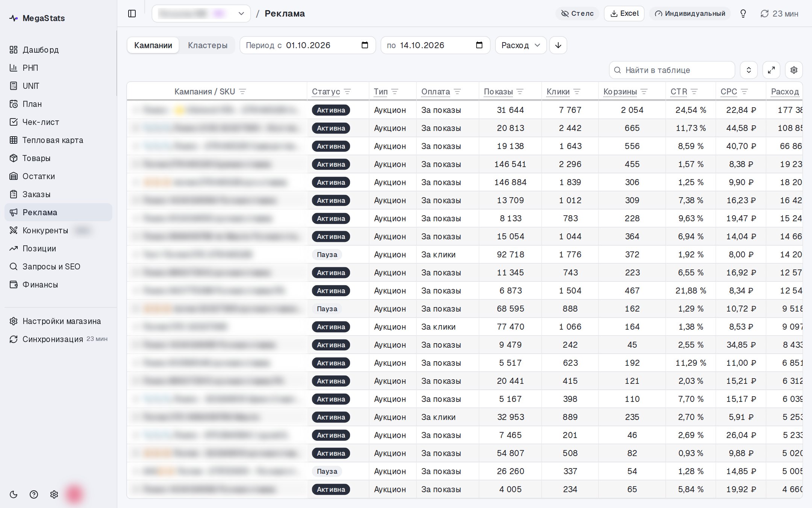Open the РНП report

(x=58, y=68)
